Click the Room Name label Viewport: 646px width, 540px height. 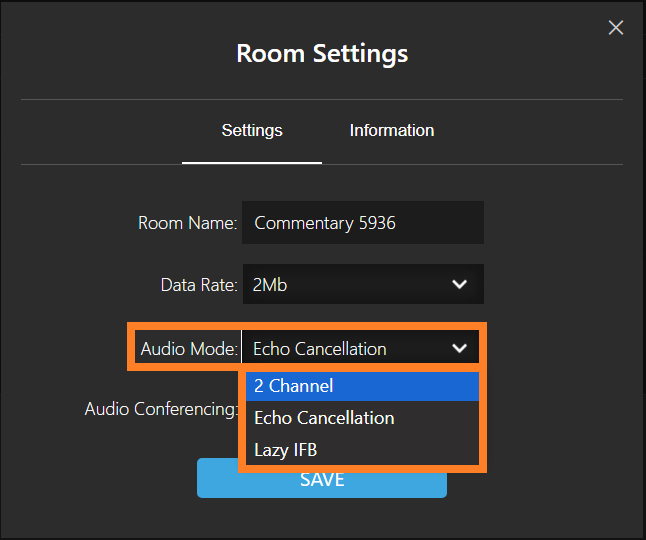pyautogui.click(x=187, y=223)
